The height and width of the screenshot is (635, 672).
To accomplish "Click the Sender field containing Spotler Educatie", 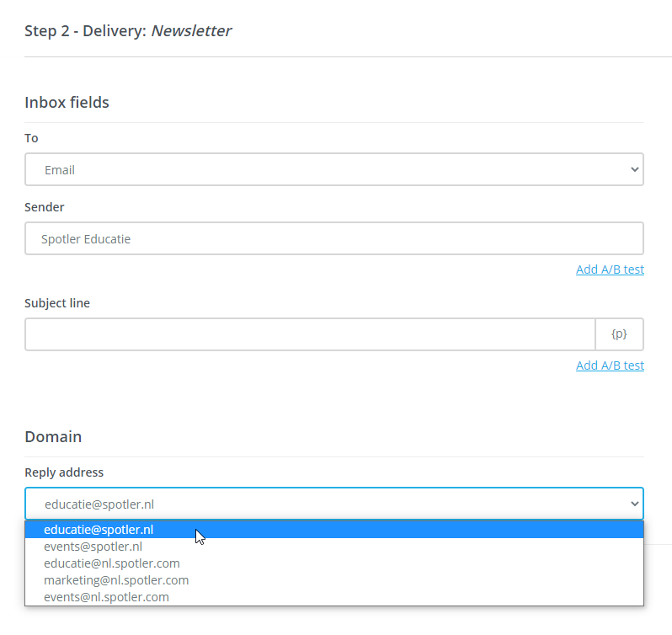I will tap(333, 238).
